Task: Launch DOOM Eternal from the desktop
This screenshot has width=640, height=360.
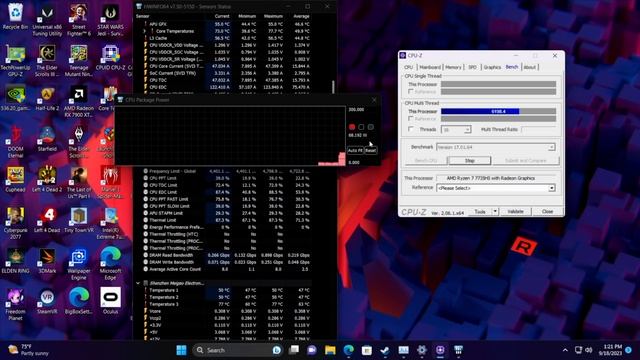Action: pos(15,142)
